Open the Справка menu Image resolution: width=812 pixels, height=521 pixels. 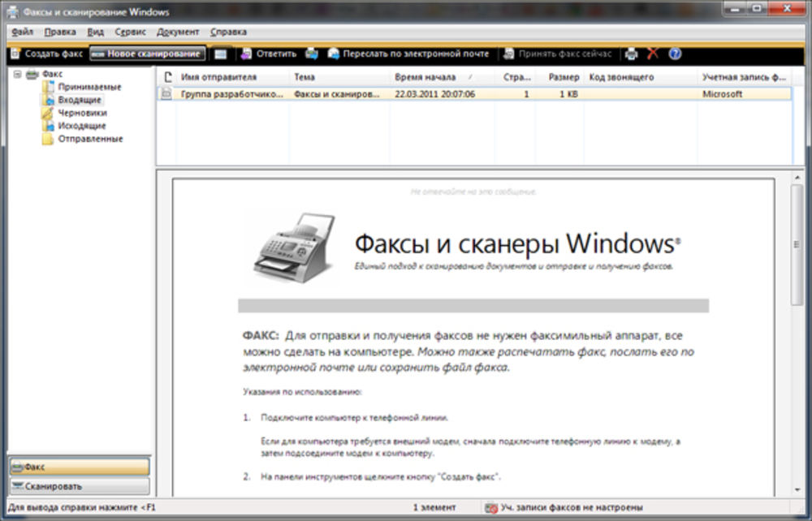click(228, 32)
